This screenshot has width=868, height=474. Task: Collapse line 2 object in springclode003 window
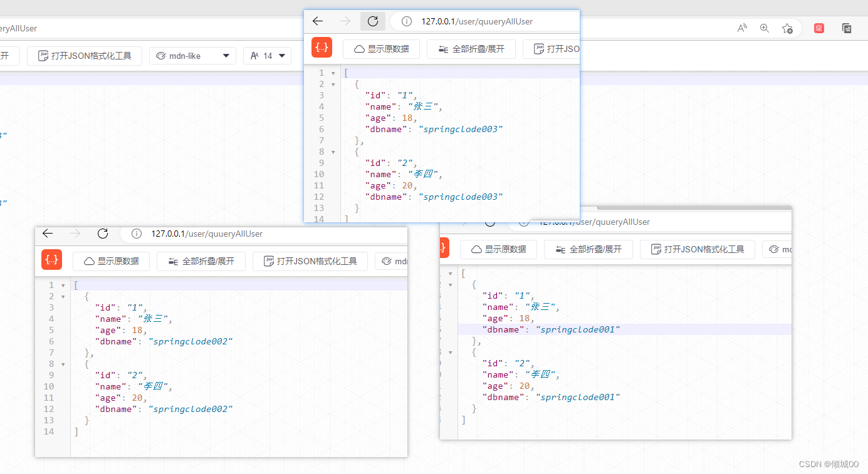pyautogui.click(x=333, y=84)
